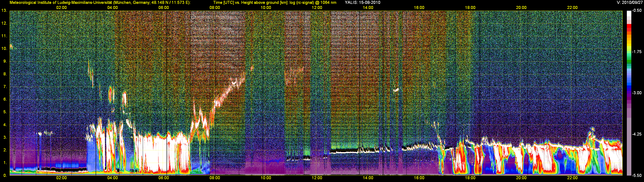Click the '6.' height axis label
The width and height of the screenshot is (644, 182).
coord(5,99)
